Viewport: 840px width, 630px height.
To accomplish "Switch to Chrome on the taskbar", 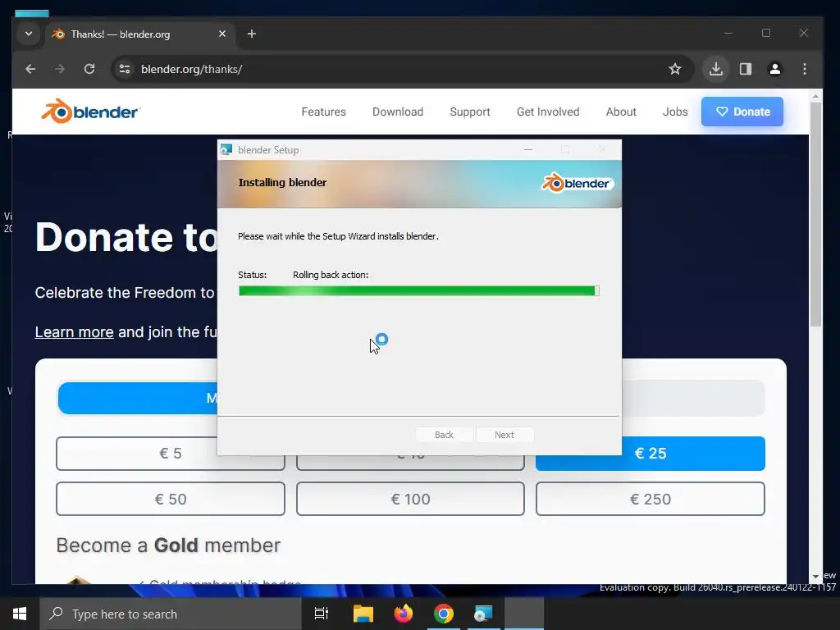I will coord(444,614).
